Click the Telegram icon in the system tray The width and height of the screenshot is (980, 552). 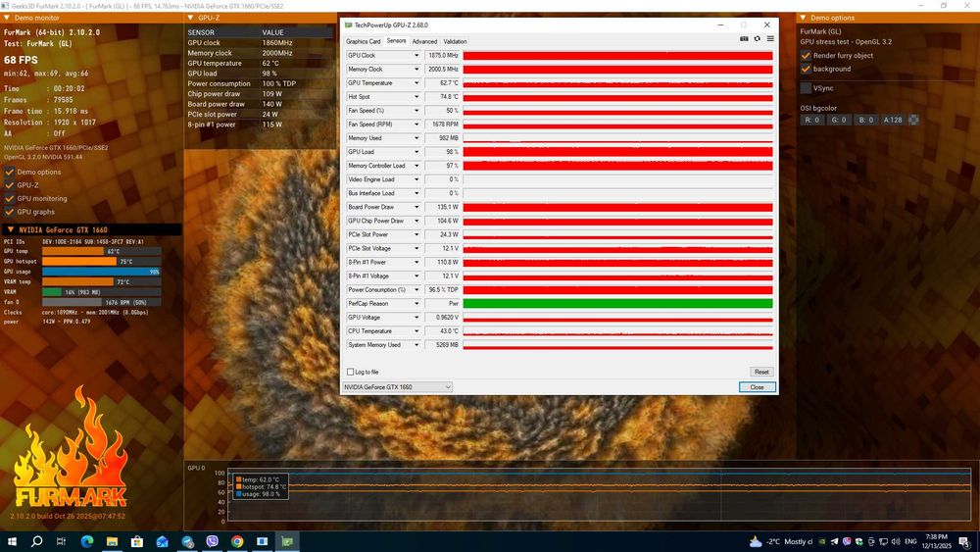click(x=834, y=542)
